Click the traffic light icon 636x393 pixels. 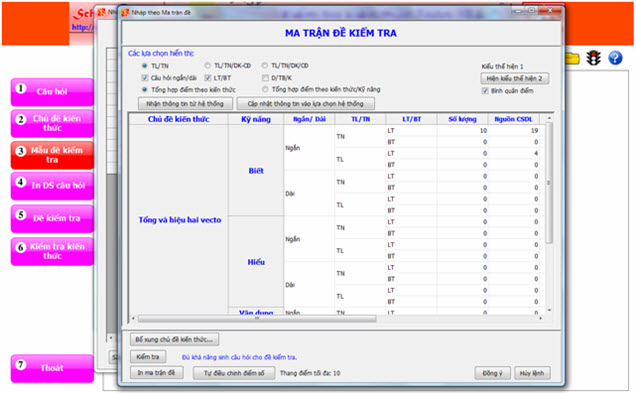[x=593, y=58]
